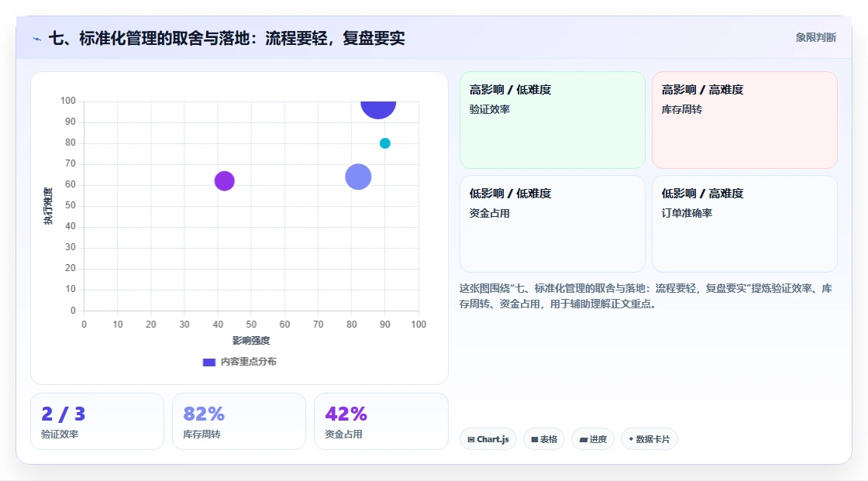Click the 资金占用 label under 42%
This screenshot has height=481, width=868.
click(343, 435)
